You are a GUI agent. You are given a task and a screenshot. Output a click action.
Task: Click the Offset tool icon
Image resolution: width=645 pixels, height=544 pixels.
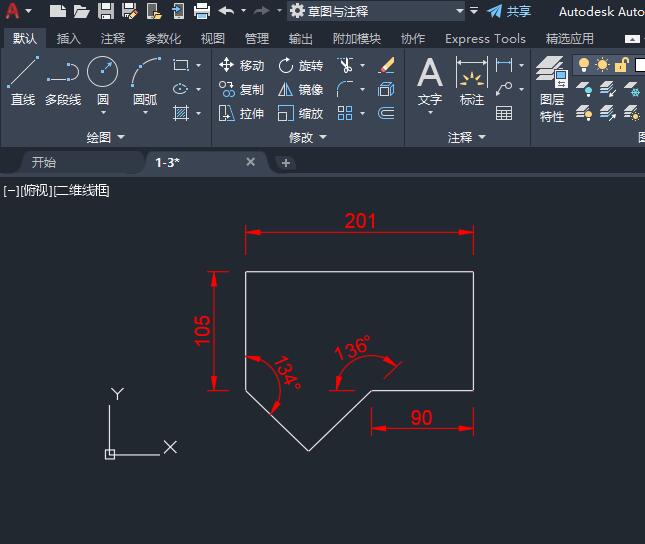(x=386, y=113)
